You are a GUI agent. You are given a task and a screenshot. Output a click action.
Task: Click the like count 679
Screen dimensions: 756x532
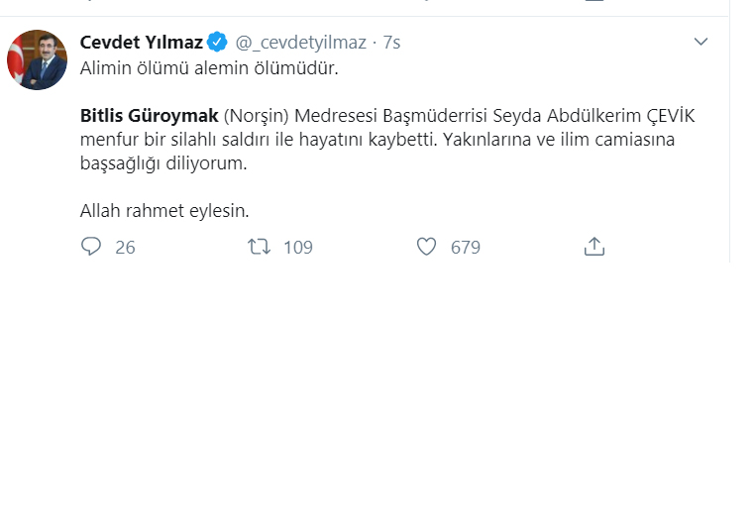pos(465,248)
